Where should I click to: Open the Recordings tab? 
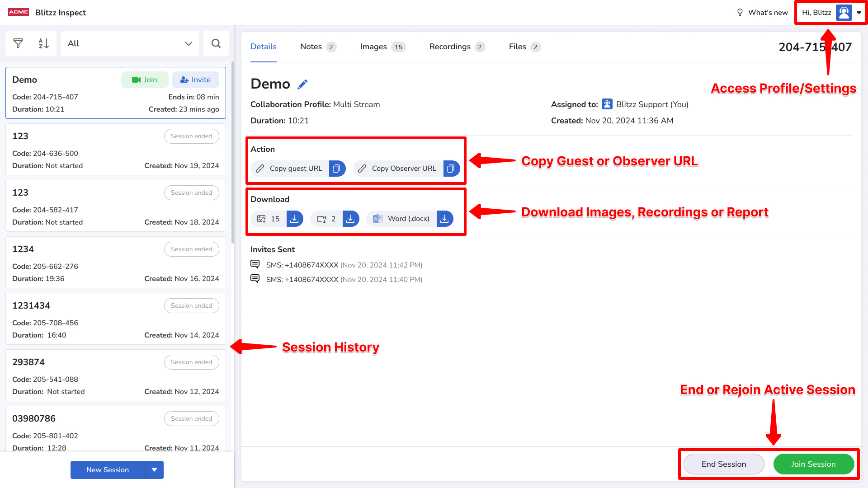(457, 47)
